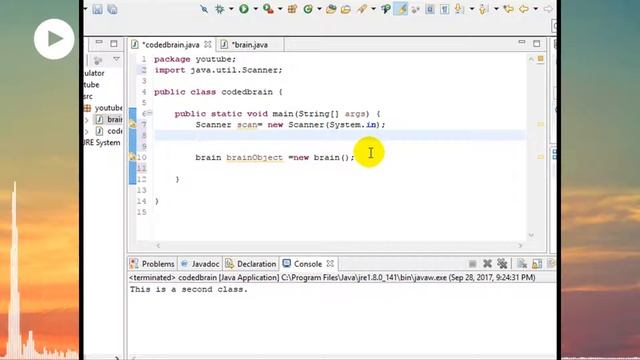The height and width of the screenshot is (360, 640).
Task: Select the JRE System library entry
Action: (102, 142)
